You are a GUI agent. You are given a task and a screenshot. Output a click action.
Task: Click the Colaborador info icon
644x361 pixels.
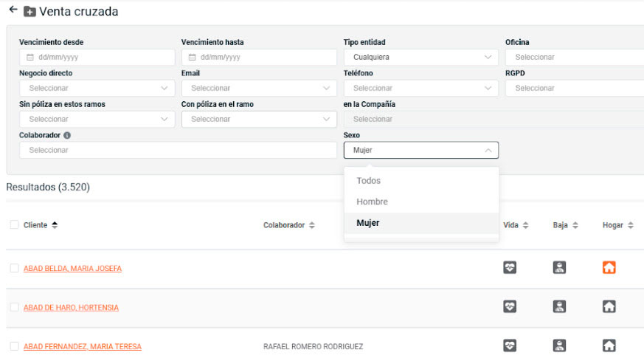pyautogui.click(x=67, y=135)
